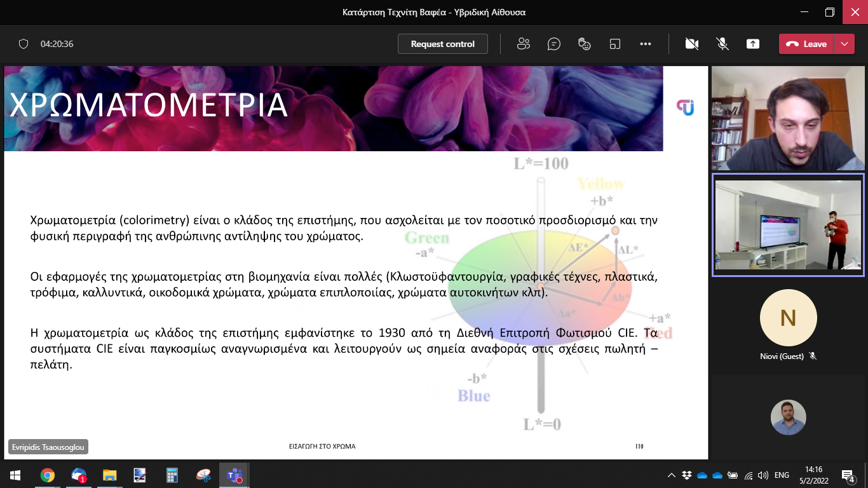Click the muted mic icon beside Niovi
This screenshot has height=488, width=868.
813,356
